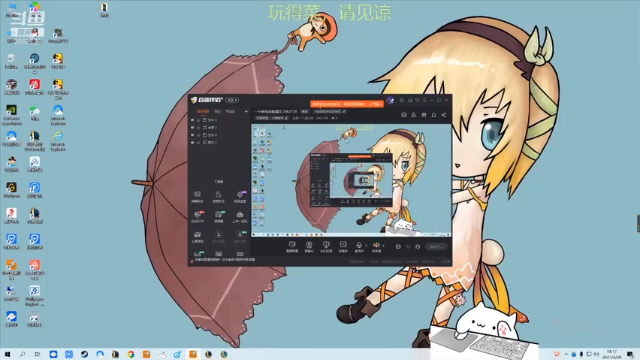Click the orange notification banner
Screen dimensions: 640x360
tap(347, 104)
